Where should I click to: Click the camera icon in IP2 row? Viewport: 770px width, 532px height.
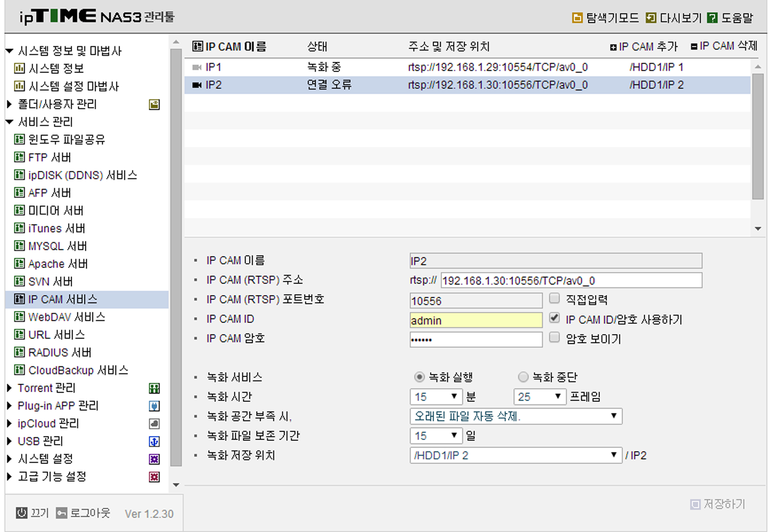pyautogui.click(x=197, y=85)
